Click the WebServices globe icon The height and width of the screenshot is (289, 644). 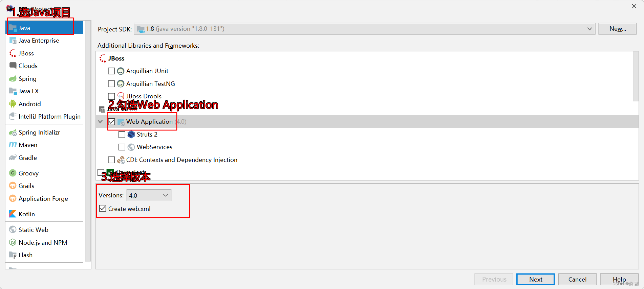click(x=131, y=147)
